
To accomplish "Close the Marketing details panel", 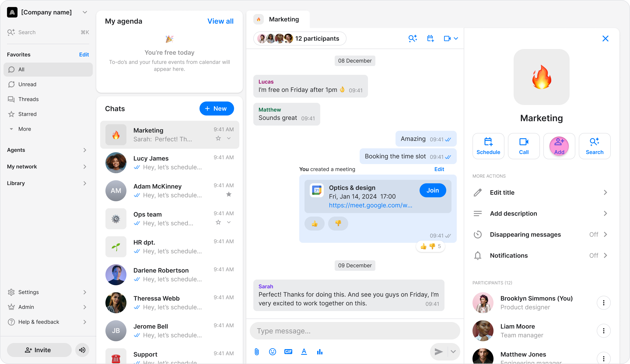I will pos(605,38).
